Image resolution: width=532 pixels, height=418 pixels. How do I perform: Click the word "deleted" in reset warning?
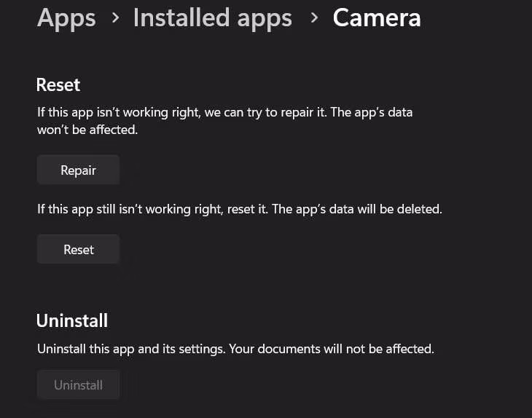[x=419, y=209]
